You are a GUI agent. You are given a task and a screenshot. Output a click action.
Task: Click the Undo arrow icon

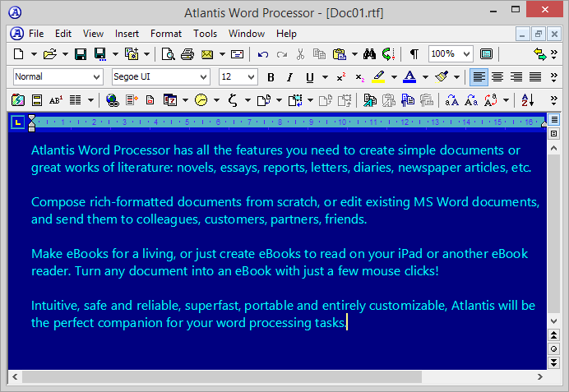(263, 54)
